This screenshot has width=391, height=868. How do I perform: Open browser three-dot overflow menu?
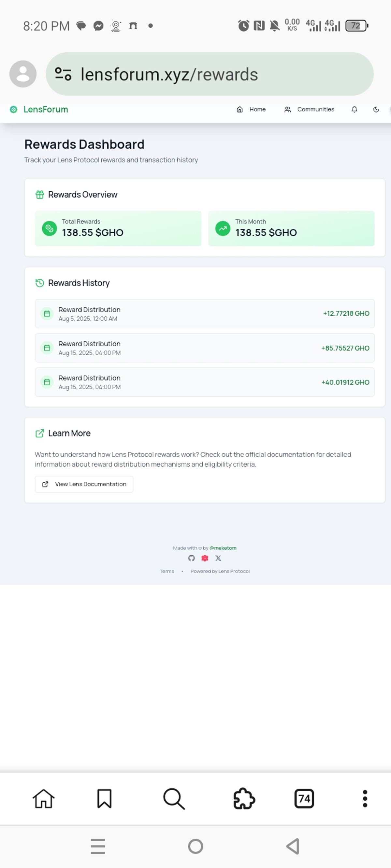coord(365,799)
